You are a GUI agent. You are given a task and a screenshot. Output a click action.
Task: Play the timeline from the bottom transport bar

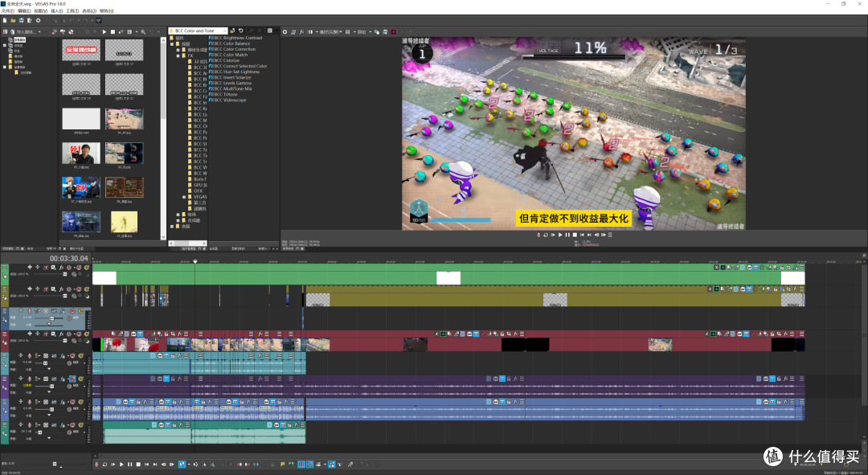121,465
